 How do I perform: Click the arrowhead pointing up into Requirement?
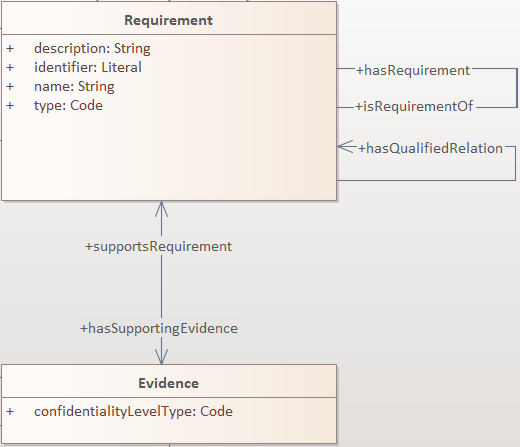(x=161, y=209)
